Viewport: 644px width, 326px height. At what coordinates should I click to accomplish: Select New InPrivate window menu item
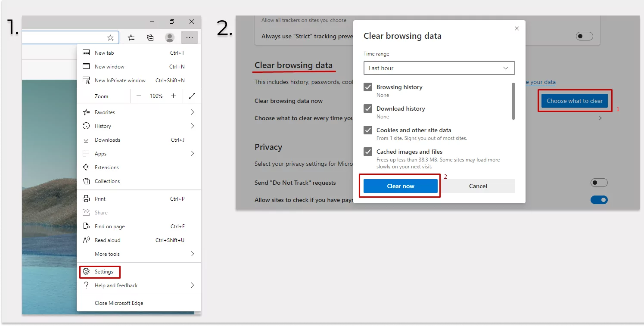click(x=139, y=80)
